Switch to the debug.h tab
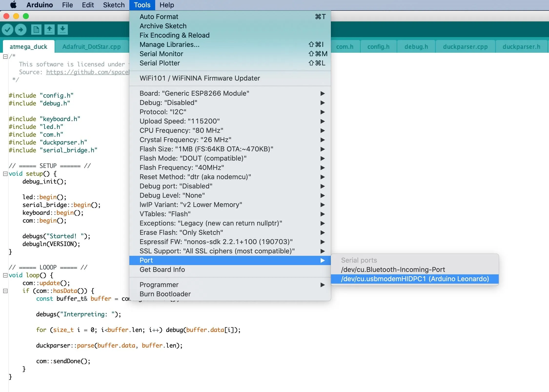The height and width of the screenshot is (392, 549). tap(416, 47)
